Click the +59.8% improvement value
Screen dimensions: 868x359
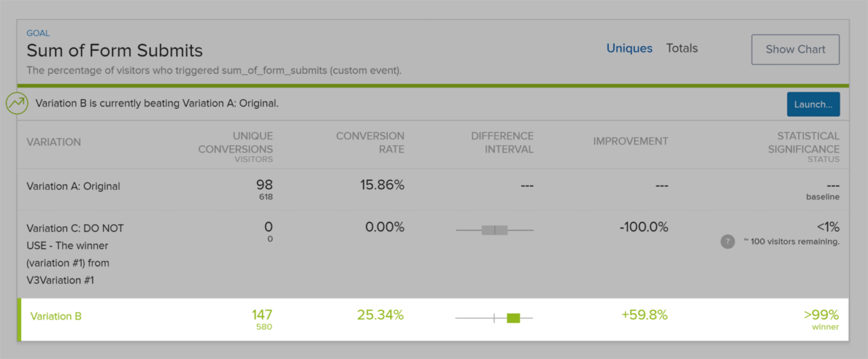pos(644,315)
